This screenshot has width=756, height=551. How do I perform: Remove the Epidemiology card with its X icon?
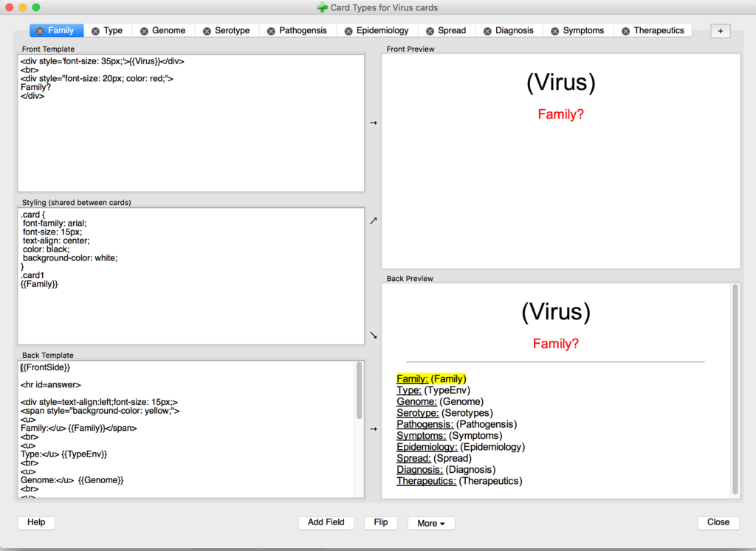click(x=348, y=31)
